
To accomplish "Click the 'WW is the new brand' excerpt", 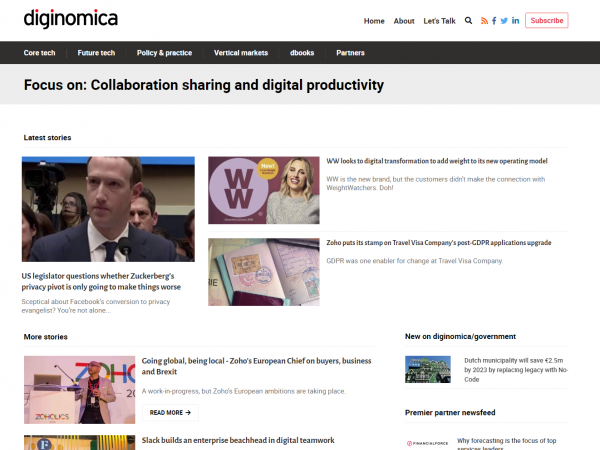I will pyautogui.click(x=435, y=183).
